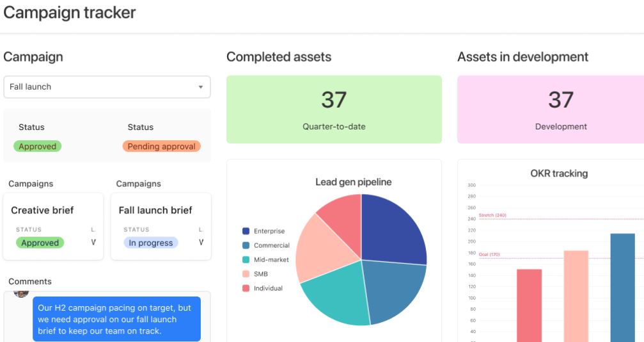
Task: Click the SMB legend label
Action: (261, 273)
